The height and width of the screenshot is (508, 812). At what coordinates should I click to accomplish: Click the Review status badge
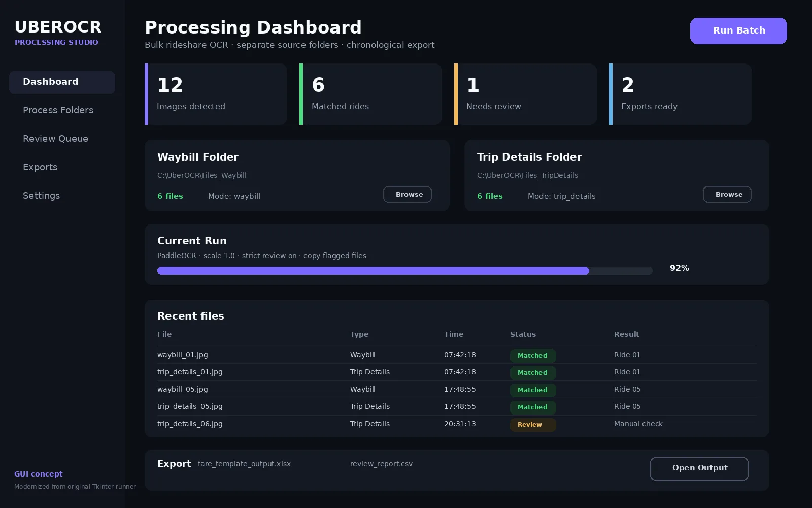533,425
